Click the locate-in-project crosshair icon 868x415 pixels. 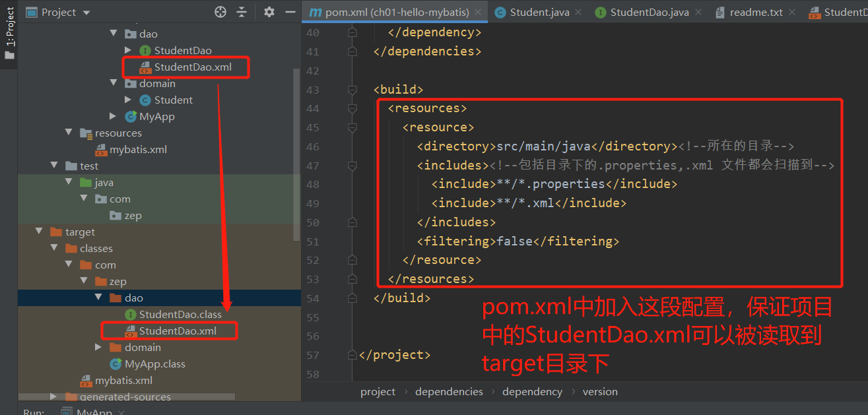(x=220, y=12)
